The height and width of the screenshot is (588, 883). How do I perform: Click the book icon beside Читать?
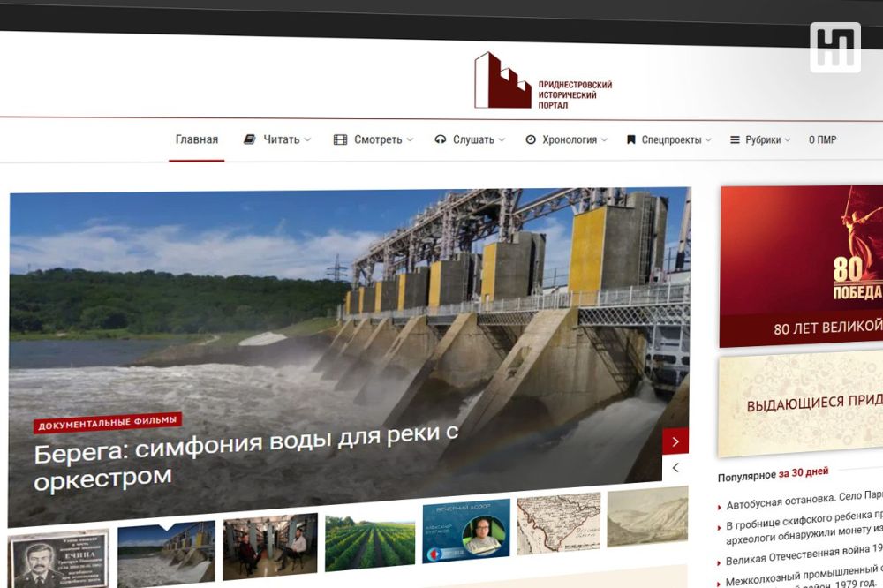(250, 139)
